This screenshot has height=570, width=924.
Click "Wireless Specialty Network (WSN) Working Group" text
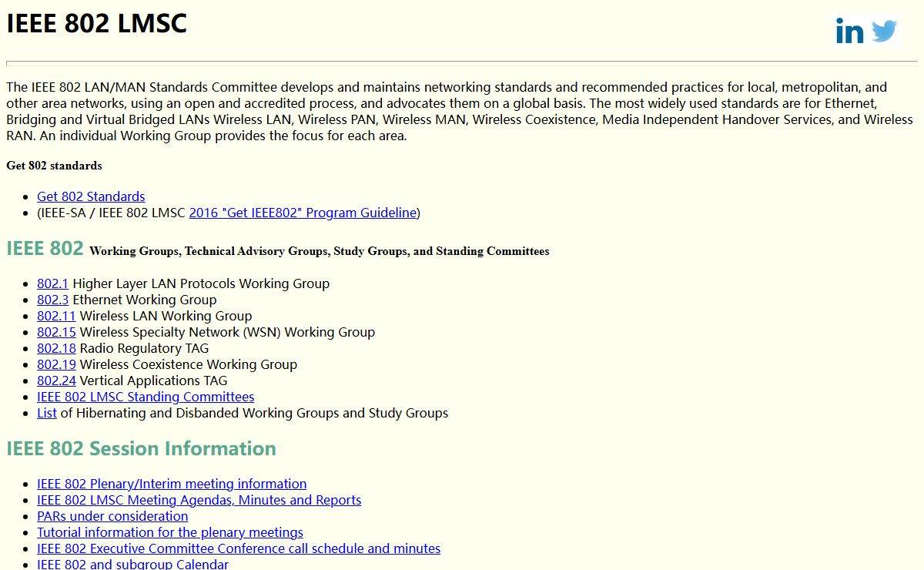pos(228,332)
